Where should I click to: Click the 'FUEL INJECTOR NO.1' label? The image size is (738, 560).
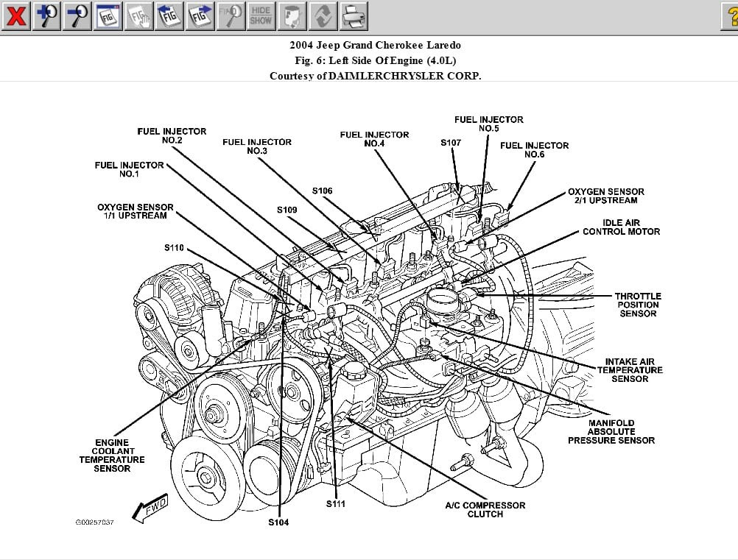(x=129, y=169)
